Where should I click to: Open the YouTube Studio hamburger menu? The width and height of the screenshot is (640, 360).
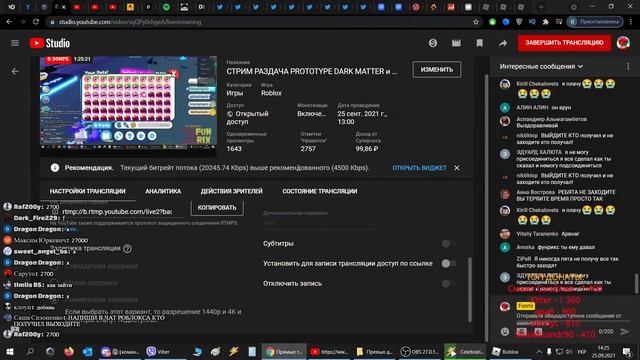[15, 43]
